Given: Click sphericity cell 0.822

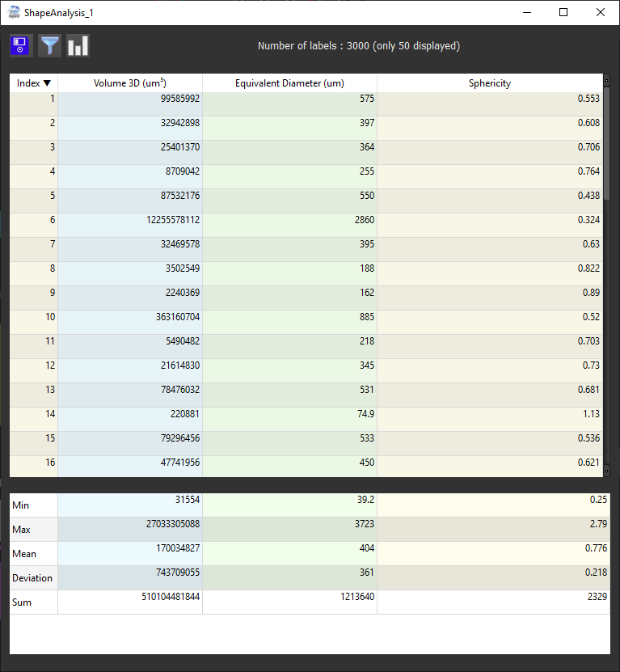Looking at the screenshot, I should [x=490, y=274].
